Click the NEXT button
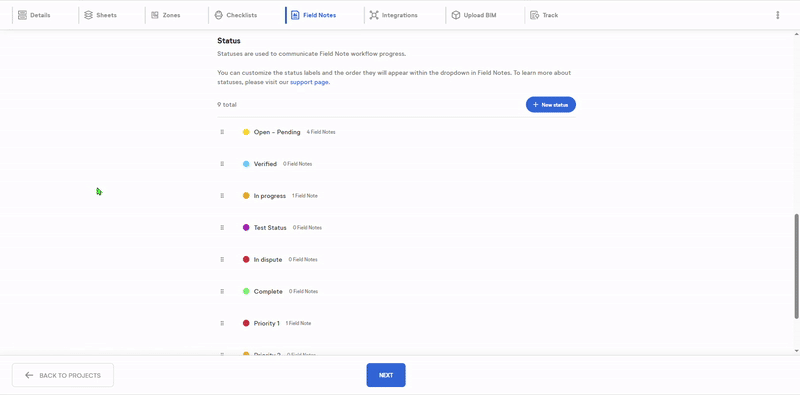The width and height of the screenshot is (800, 395). point(386,375)
